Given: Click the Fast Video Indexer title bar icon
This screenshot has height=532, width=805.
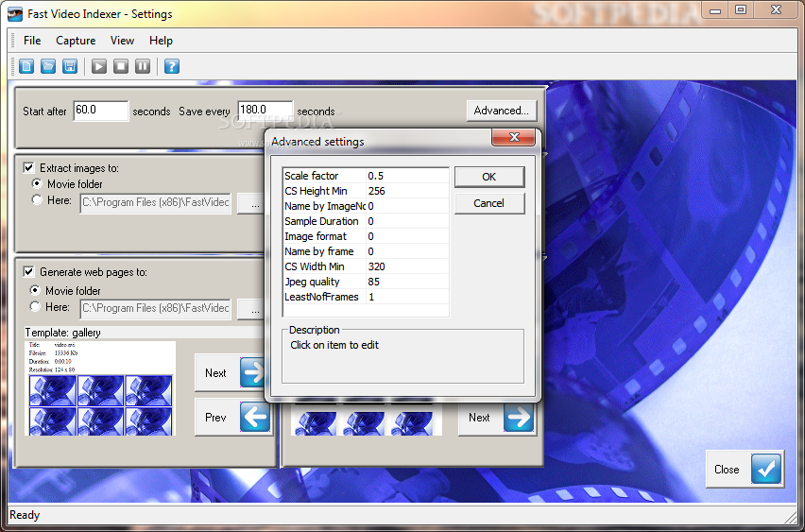Looking at the screenshot, I should (x=15, y=14).
